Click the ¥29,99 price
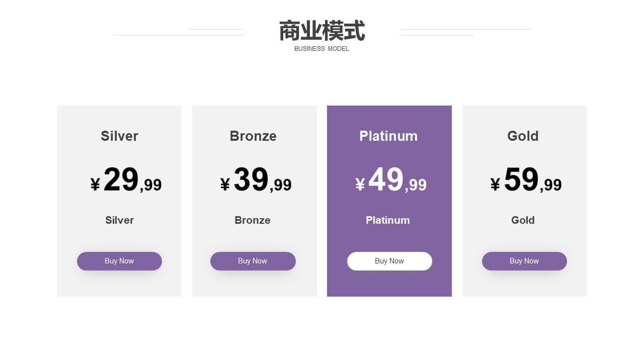 click(x=126, y=180)
